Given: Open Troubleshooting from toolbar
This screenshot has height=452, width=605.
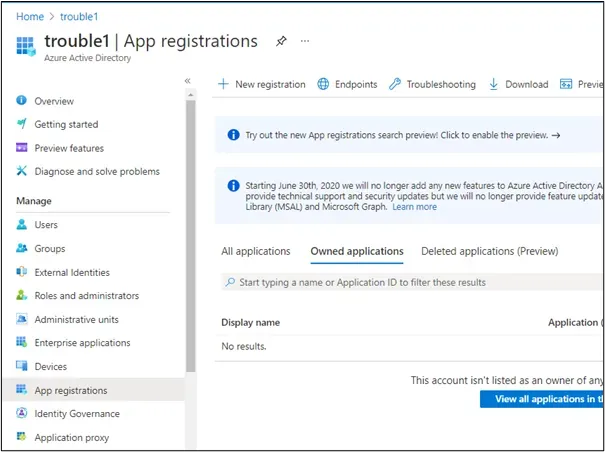Looking at the screenshot, I should coord(441,84).
